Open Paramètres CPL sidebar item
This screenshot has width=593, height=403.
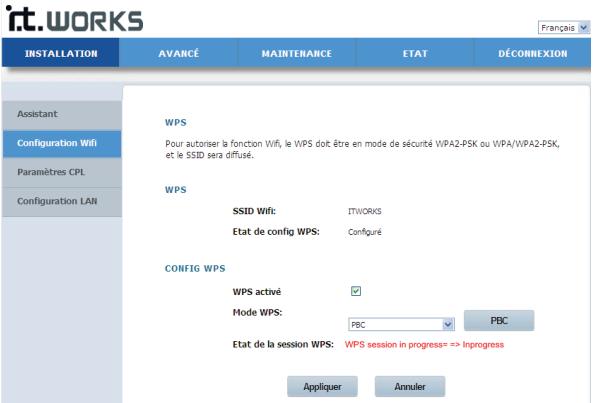tap(62, 172)
